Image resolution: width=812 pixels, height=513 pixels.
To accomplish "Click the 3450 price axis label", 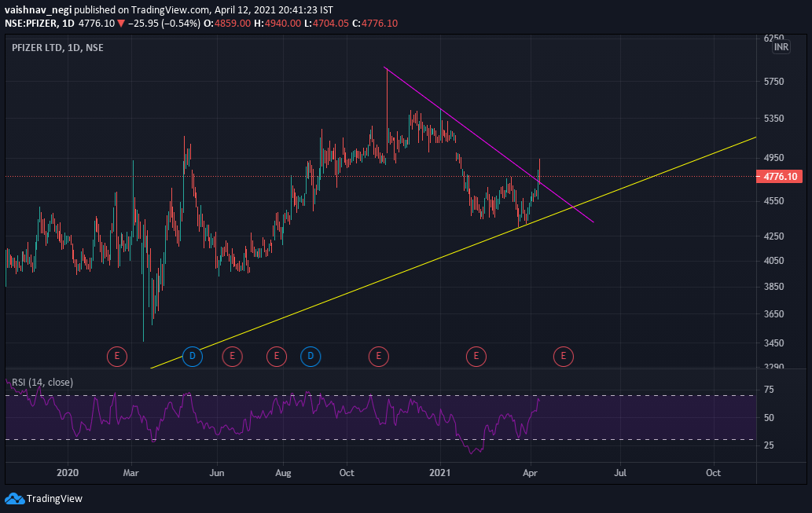I will click(773, 343).
